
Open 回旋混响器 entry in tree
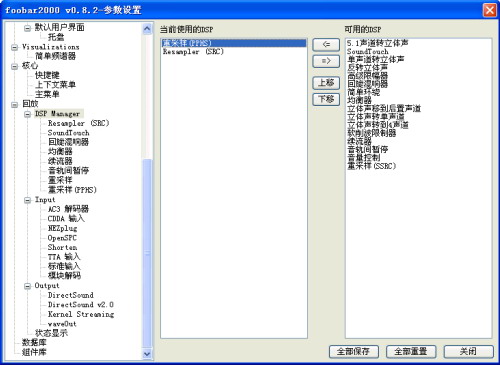click(x=68, y=142)
